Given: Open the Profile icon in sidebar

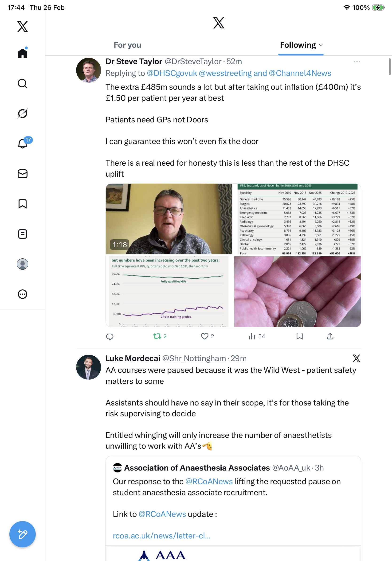Looking at the screenshot, I should (x=23, y=264).
